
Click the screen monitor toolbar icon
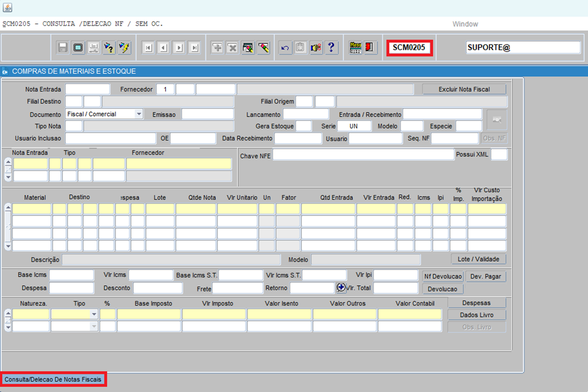(x=78, y=48)
